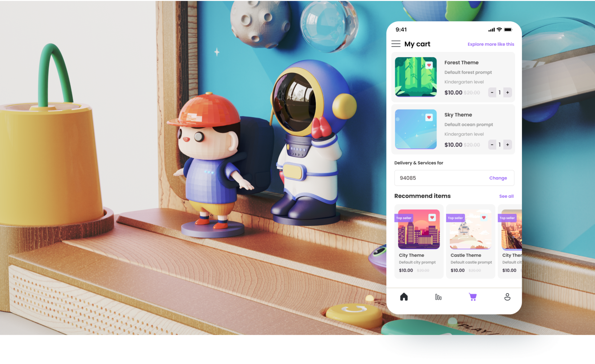Toggle favorite heart on City Theme card
The image size is (595, 364).
click(x=432, y=218)
